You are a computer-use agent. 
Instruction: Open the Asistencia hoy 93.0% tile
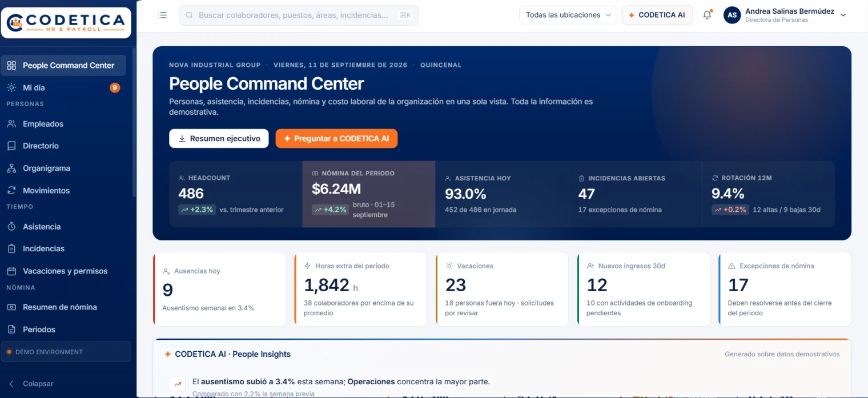tap(502, 194)
